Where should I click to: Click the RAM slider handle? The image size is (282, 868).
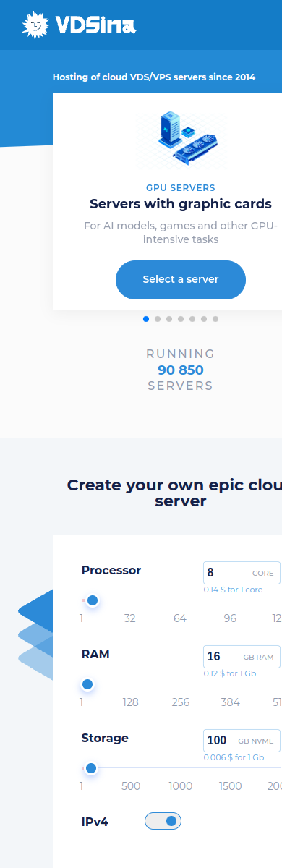pyautogui.click(x=87, y=684)
